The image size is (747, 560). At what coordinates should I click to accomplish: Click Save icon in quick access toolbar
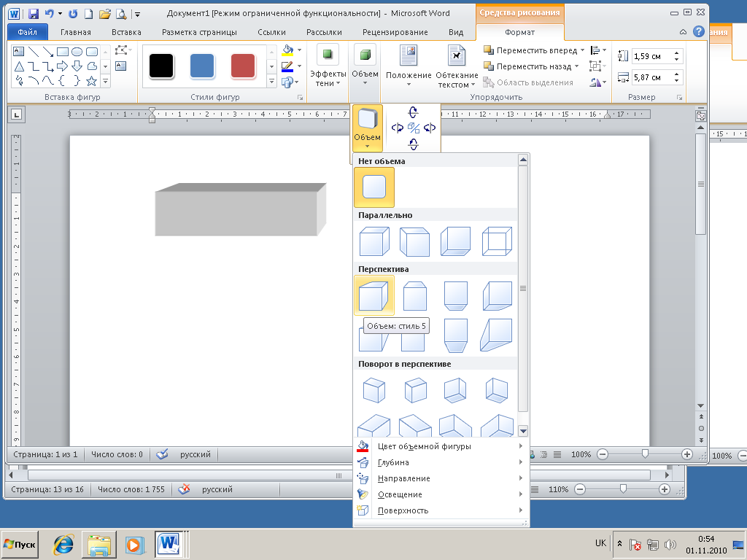click(34, 14)
